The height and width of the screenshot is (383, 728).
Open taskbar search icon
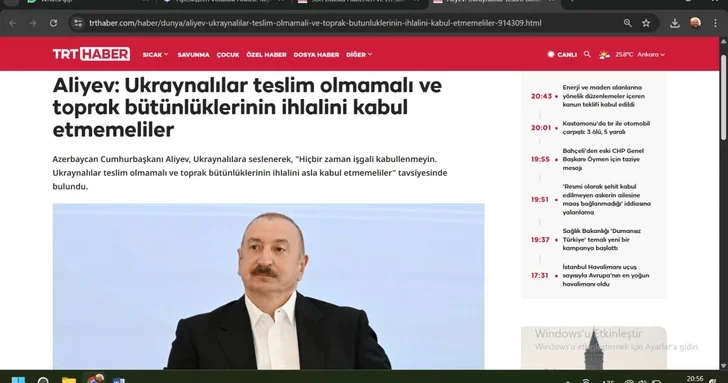coord(43,380)
